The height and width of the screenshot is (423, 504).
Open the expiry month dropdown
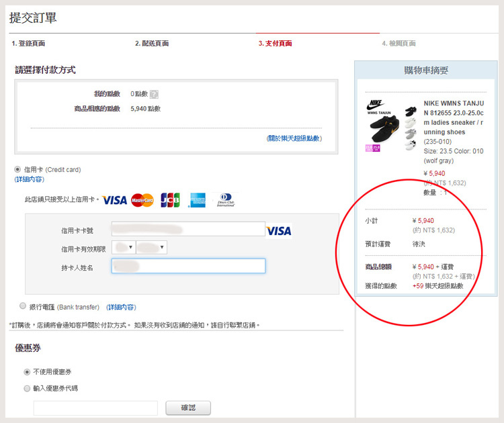pyautogui.click(x=124, y=248)
